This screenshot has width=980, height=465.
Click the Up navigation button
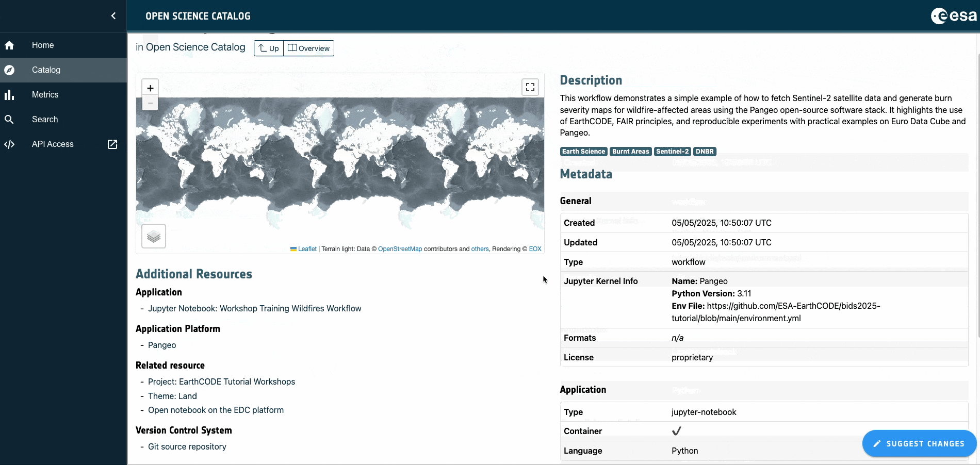point(268,48)
